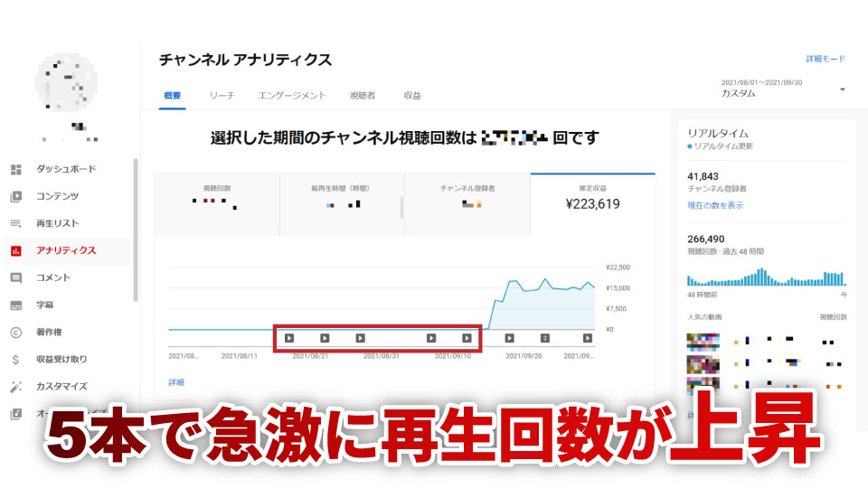868x498 pixels.
Task: Open the Playlists (再生リスト) icon
Action: coord(15,223)
